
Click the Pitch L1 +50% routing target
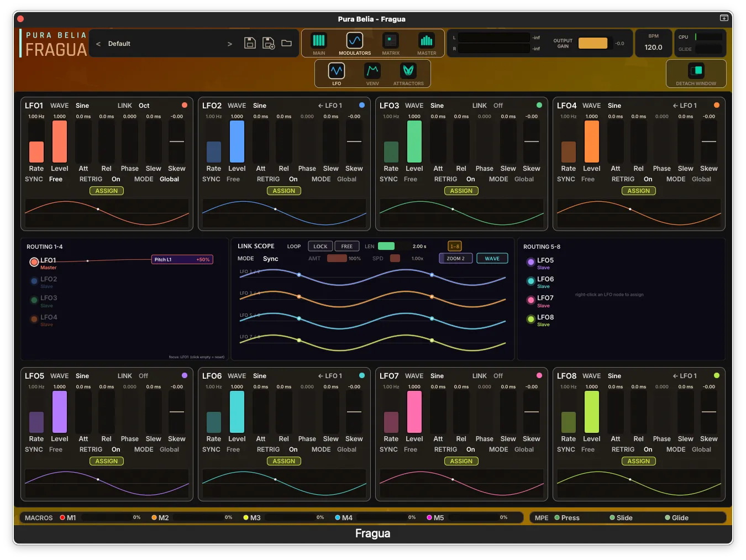(x=182, y=259)
